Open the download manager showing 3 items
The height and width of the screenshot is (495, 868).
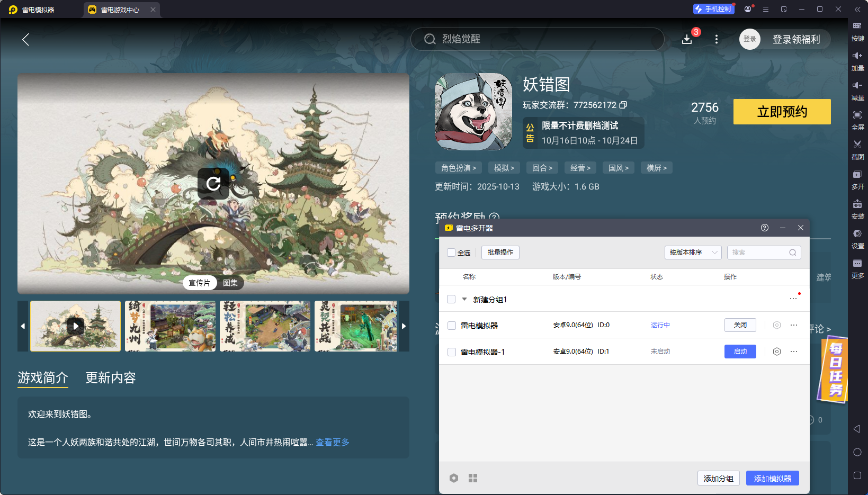click(x=687, y=39)
